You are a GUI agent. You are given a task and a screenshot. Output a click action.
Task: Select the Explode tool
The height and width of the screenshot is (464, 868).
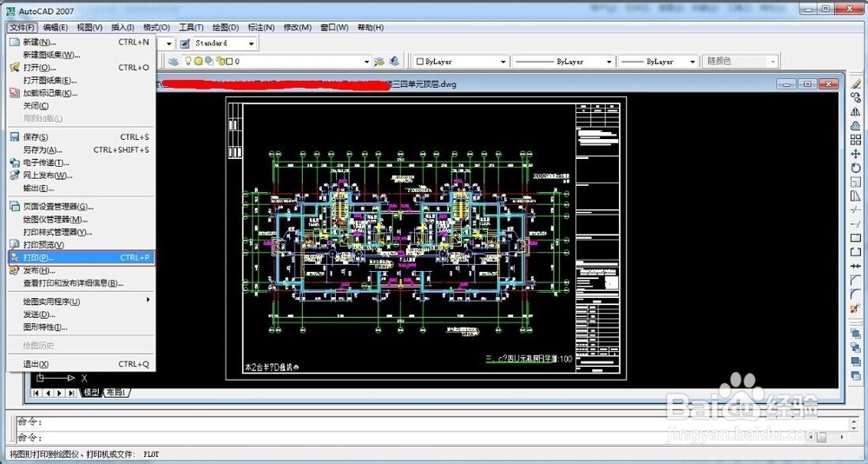click(x=856, y=308)
